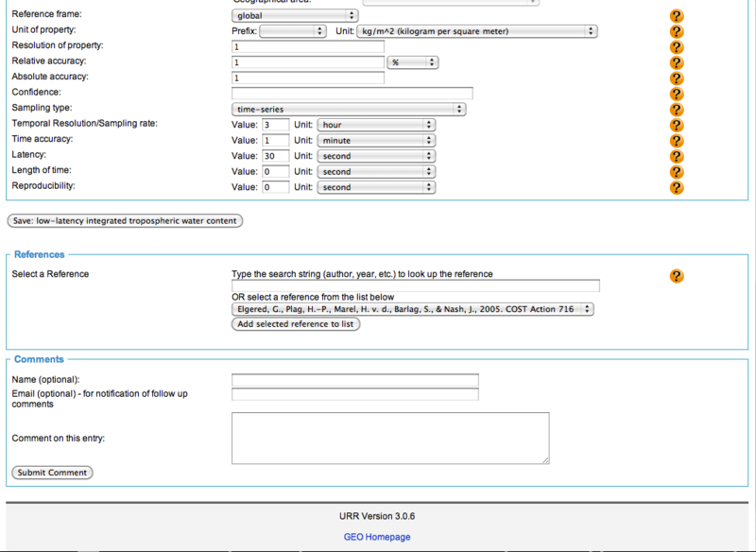Click the reference search string input field
This screenshot has height=552, width=756.
(416, 286)
